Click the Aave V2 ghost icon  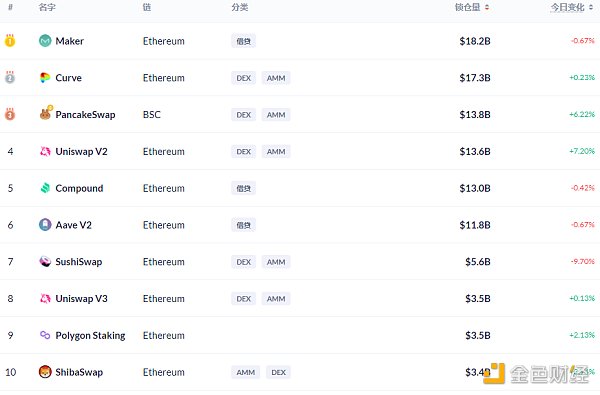click(45, 225)
